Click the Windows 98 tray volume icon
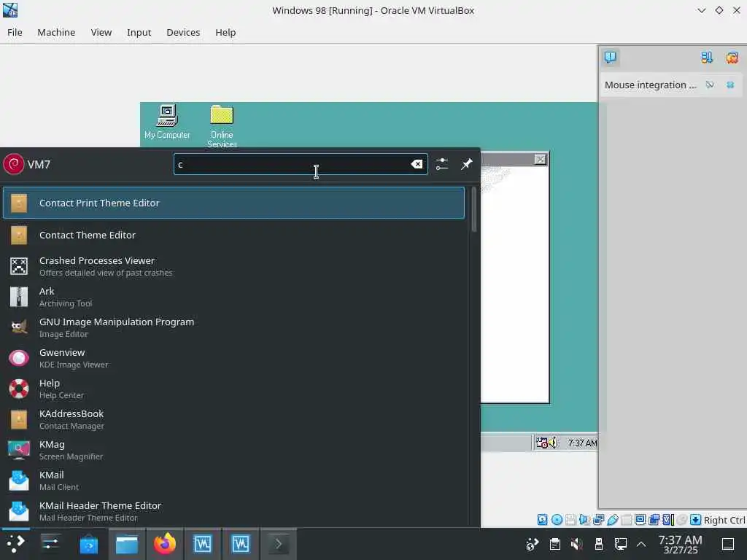Viewport: 747px width, 560px height. coord(552,443)
